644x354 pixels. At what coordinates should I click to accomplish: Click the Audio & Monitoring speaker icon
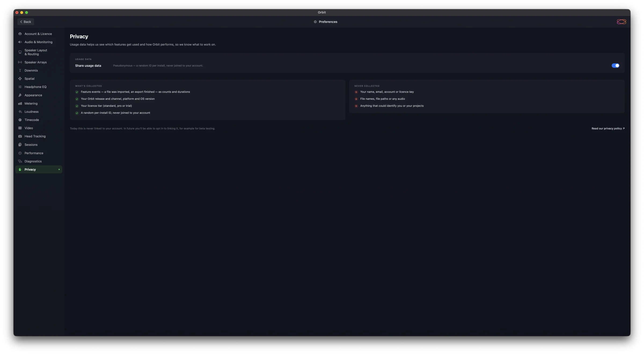(x=20, y=42)
